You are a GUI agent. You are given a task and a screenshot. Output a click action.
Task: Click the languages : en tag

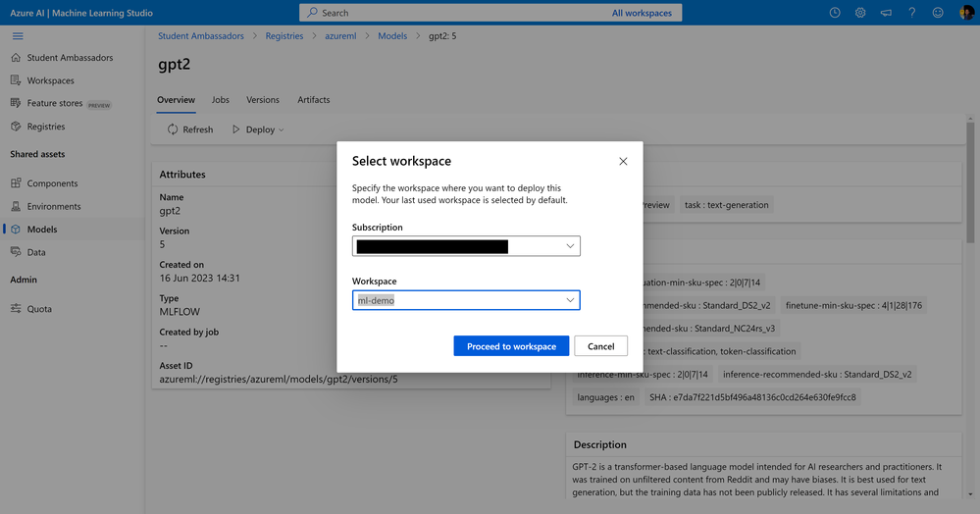click(605, 397)
